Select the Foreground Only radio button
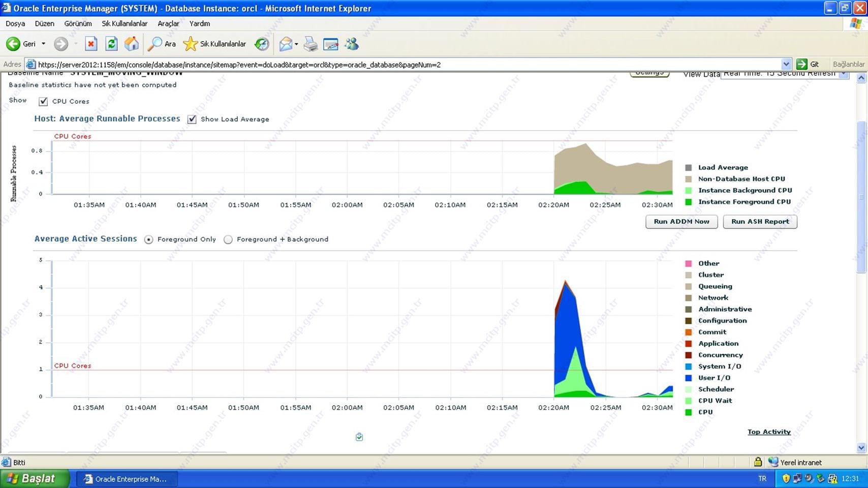Viewport: 868px width, 488px height. [148, 239]
